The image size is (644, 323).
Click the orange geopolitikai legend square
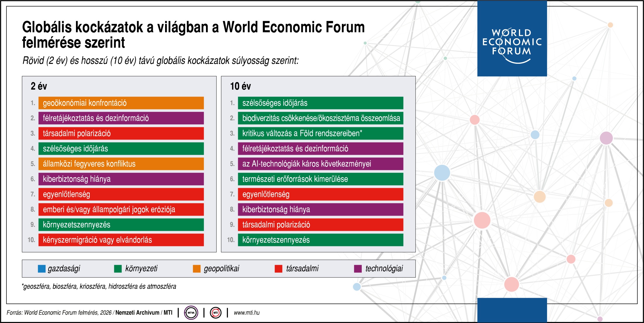click(x=197, y=269)
